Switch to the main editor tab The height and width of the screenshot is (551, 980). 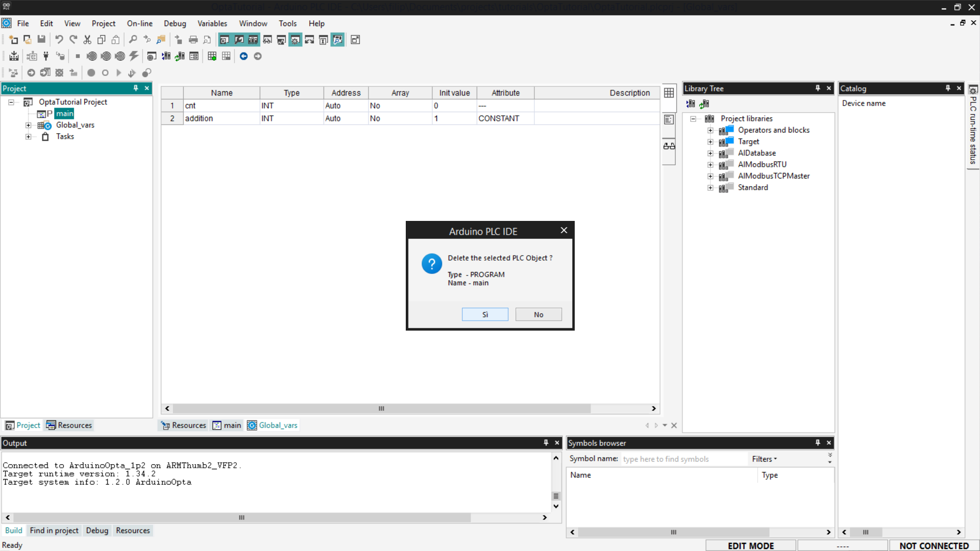click(227, 425)
